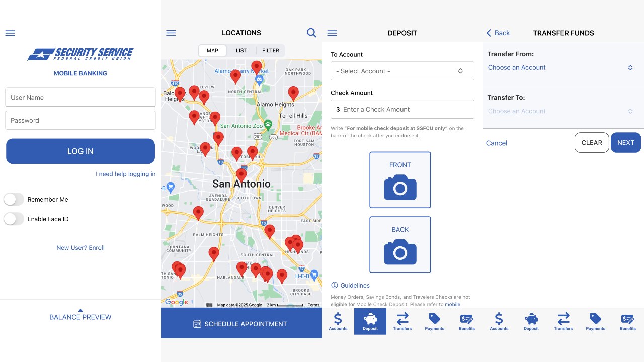
Task: Open Deposit on Transfer Funds screen
Action: 531,321
